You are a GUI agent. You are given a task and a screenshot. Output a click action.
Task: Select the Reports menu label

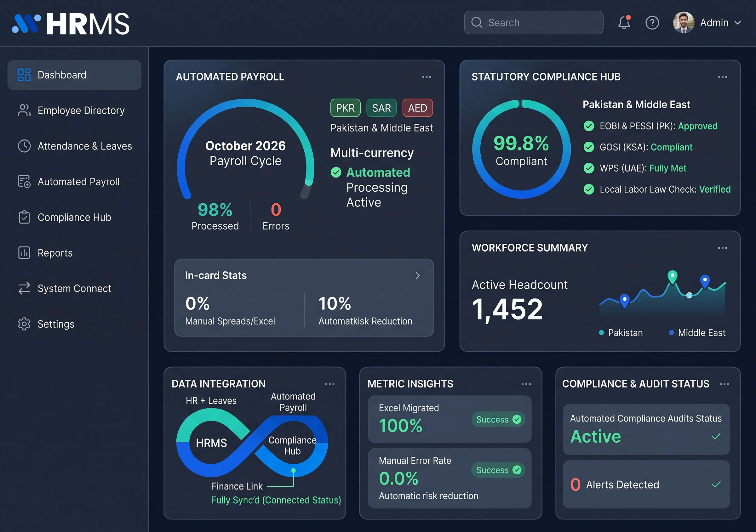pos(55,253)
